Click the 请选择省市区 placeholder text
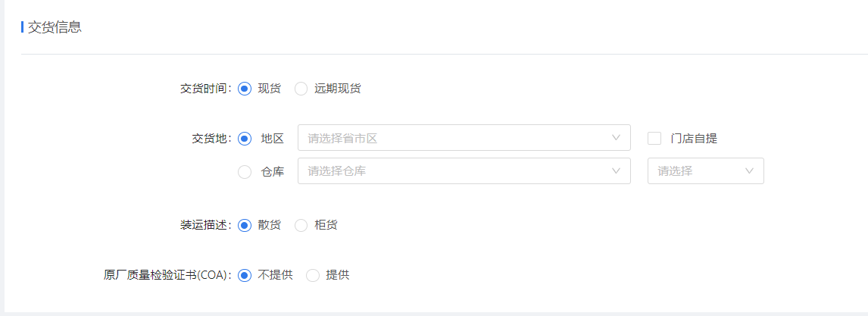The height and width of the screenshot is (316, 868). (x=342, y=139)
